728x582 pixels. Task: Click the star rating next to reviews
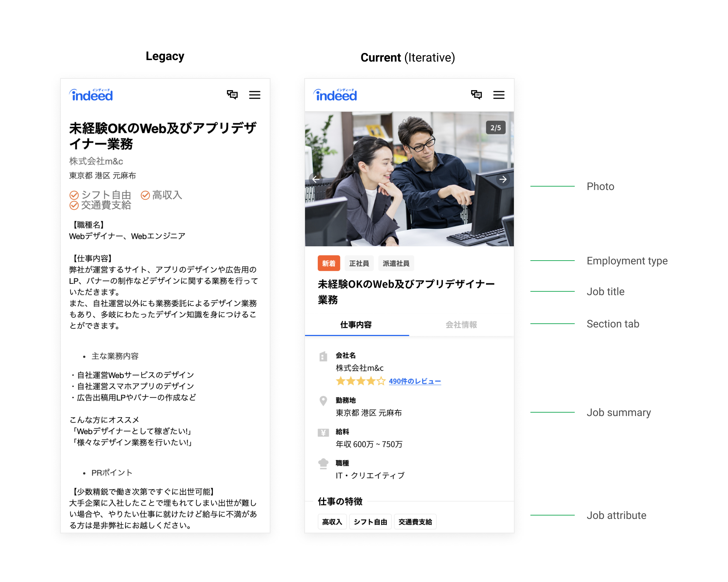point(360,381)
